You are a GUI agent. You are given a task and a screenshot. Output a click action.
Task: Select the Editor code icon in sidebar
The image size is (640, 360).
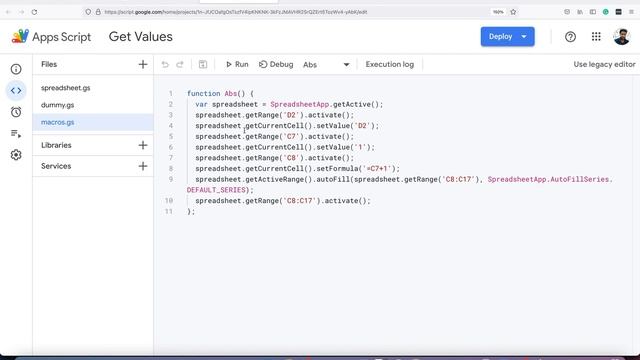[x=16, y=91]
